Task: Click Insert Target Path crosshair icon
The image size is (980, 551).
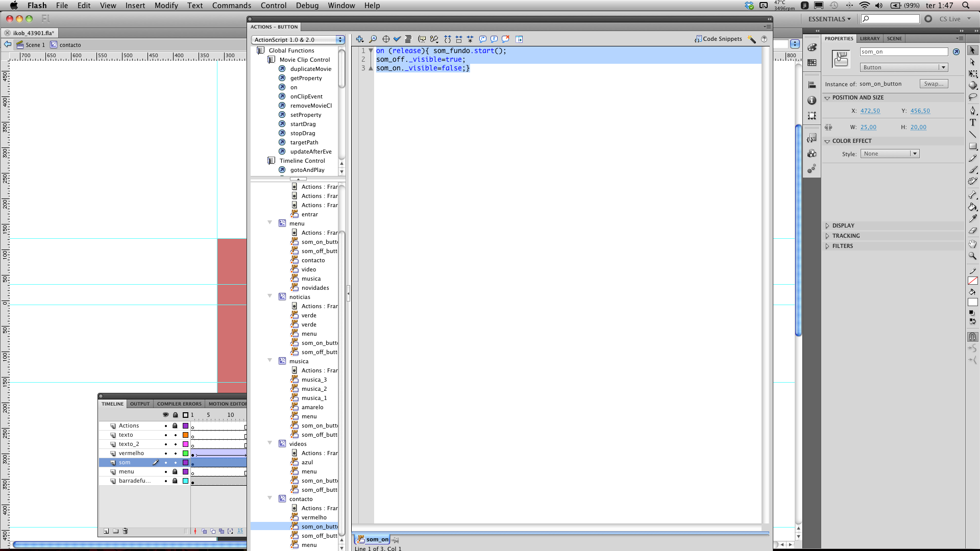Action: pyautogui.click(x=386, y=39)
